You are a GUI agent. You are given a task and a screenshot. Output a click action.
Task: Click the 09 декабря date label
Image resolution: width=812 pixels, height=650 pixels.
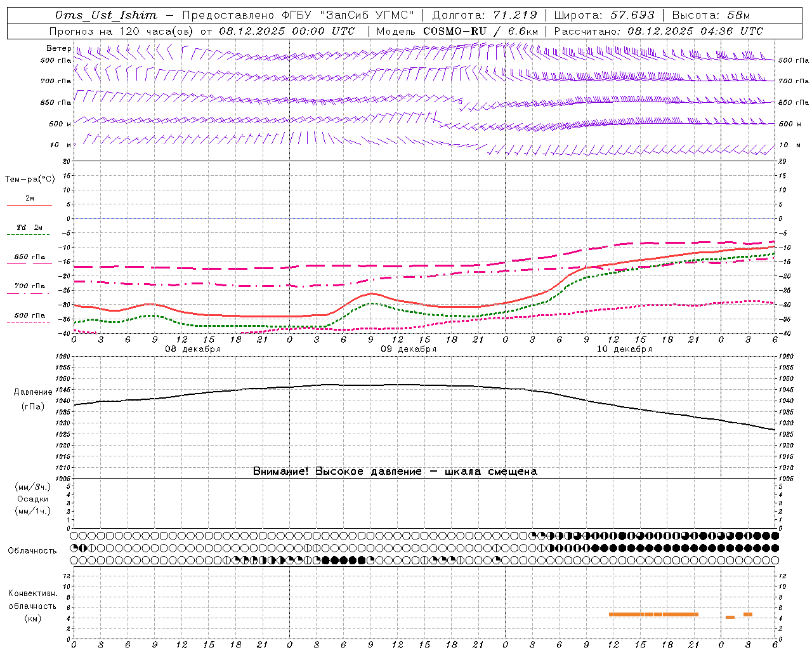pyautogui.click(x=409, y=349)
